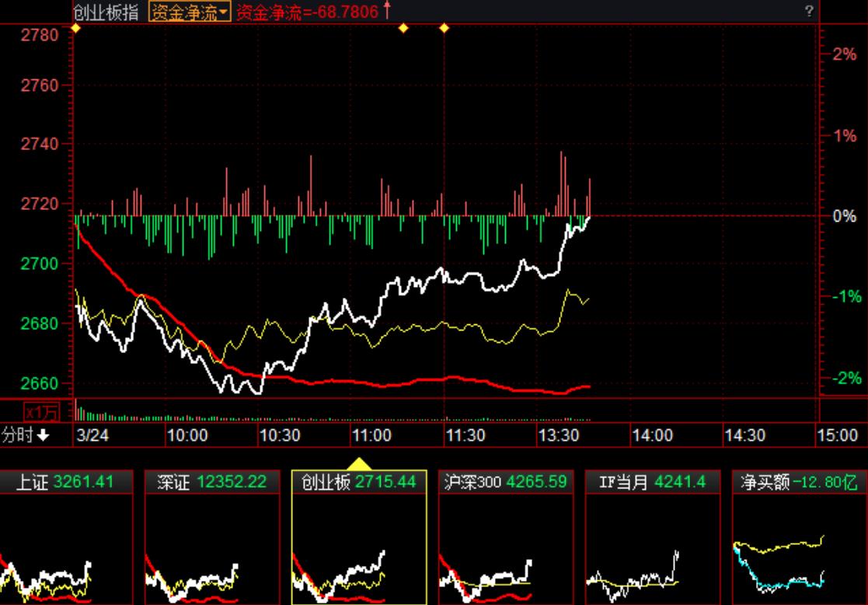Click the 3/24 date label
Screen dimensions: 868x605
click(x=92, y=435)
